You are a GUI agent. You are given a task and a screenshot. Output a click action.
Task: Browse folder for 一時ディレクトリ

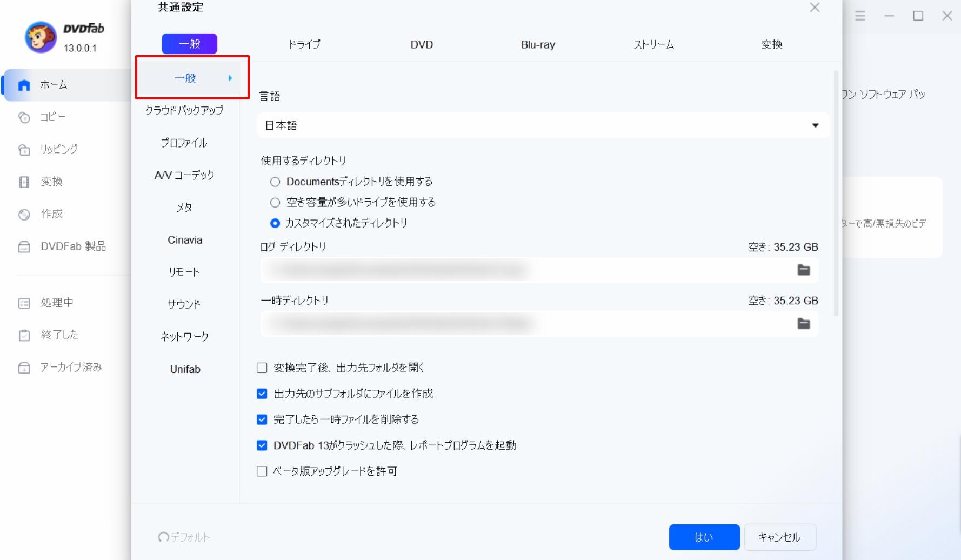[x=804, y=324]
